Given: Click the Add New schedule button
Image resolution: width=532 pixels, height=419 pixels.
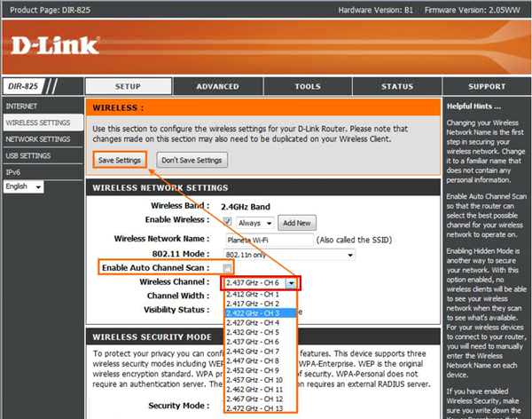Looking at the screenshot, I should point(297,223).
